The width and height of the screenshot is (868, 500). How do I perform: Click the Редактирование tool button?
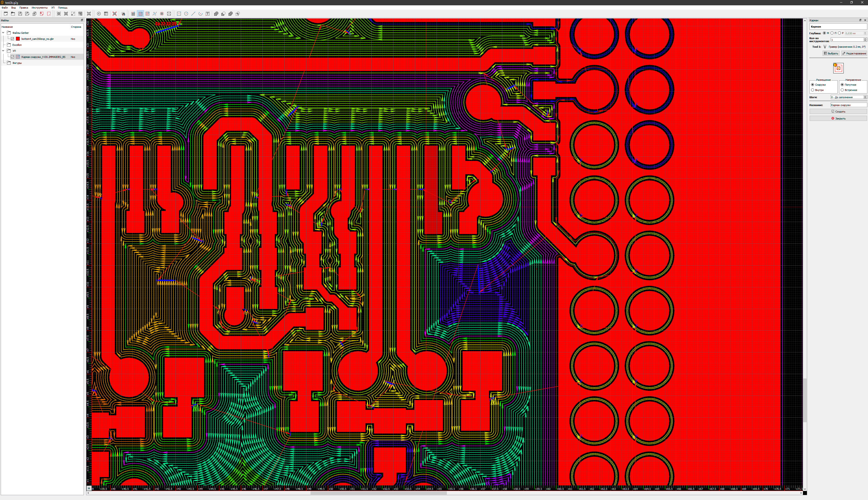tap(854, 53)
